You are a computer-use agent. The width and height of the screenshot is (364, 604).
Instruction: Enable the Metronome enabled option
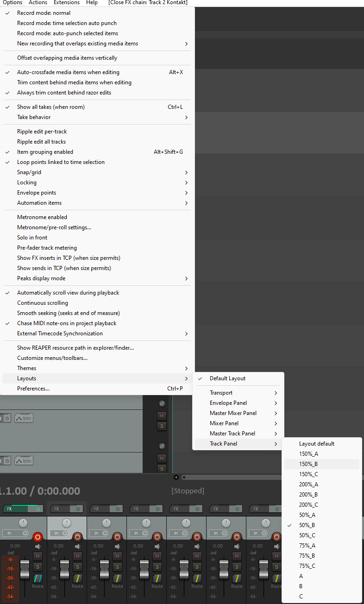pos(97,217)
